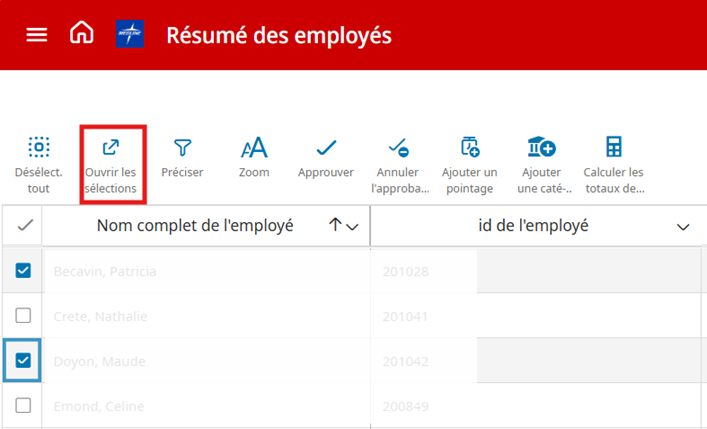
Task: Open the hamburger navigation menu
Action: 36,35
